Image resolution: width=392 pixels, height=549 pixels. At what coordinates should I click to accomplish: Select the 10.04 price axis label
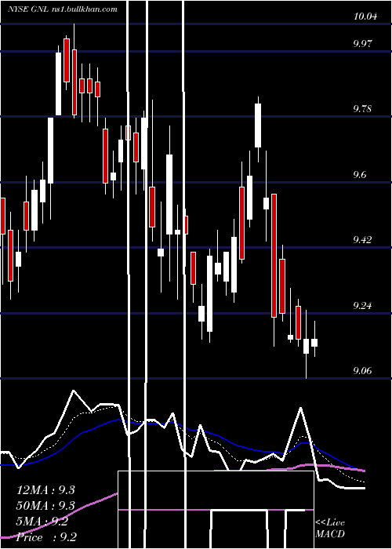(x=365, y=16)
